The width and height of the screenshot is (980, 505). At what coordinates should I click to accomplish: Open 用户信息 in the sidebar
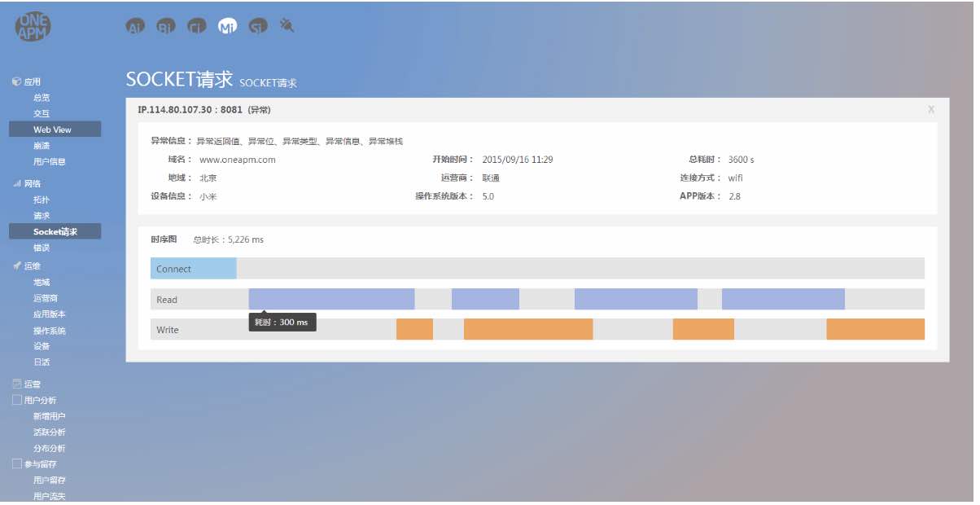[x=50, y=162]
